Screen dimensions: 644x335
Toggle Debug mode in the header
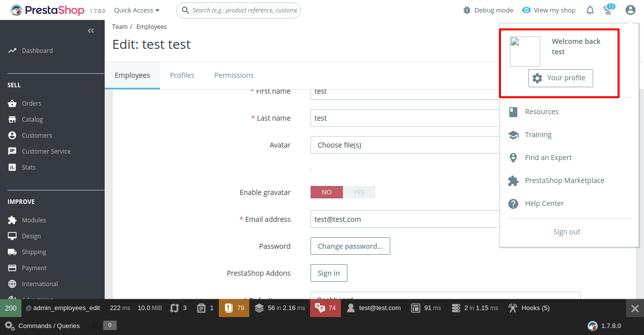[x=488, y=10]
